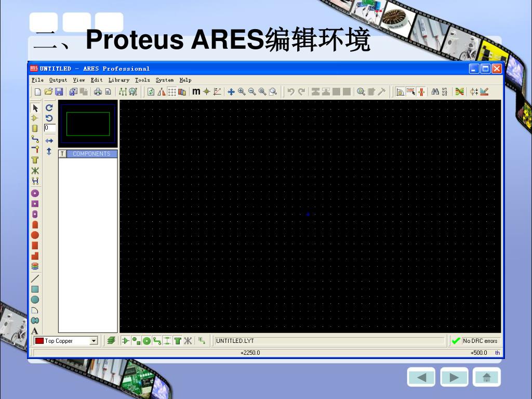
Task: Click the layers display icon in toolbar
Action: [182, 91]
